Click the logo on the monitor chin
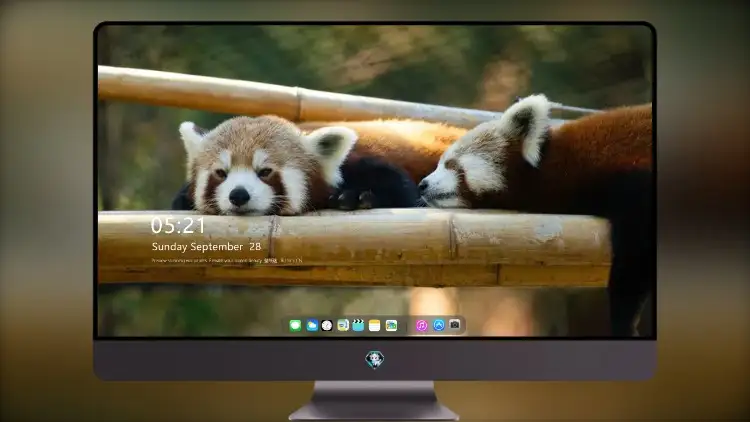The image size is (750, 422). coord(375,359)
